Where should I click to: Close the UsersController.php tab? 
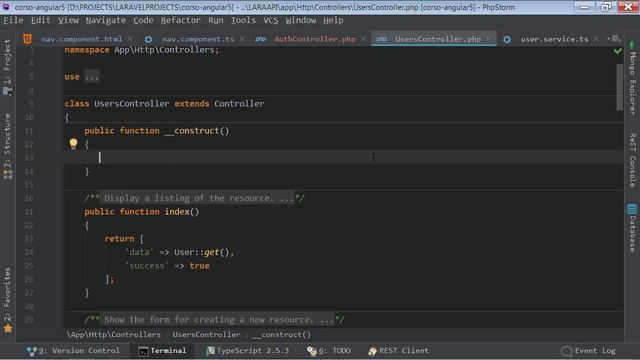tap(489, 39)
